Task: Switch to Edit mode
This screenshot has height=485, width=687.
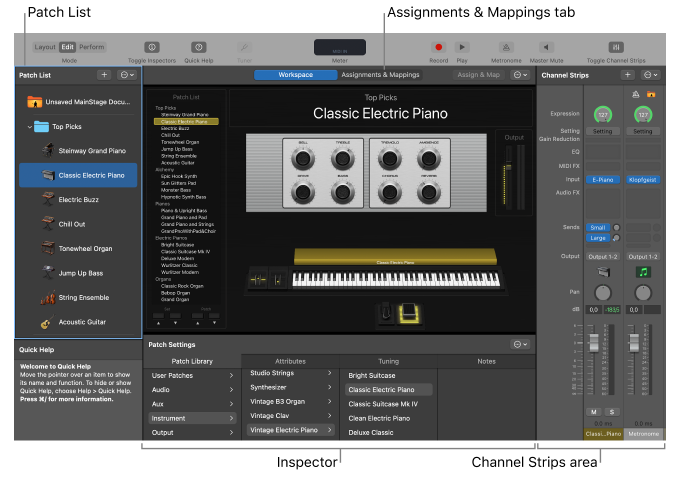Action: pos(67,47)
